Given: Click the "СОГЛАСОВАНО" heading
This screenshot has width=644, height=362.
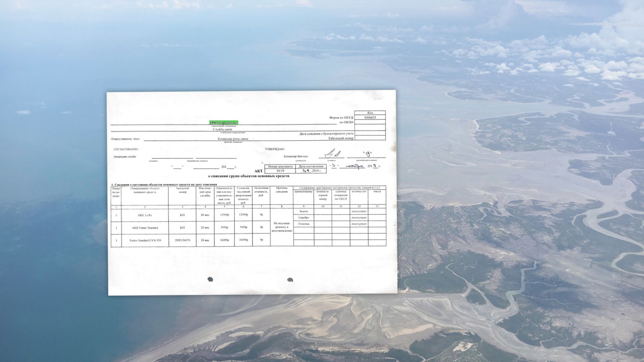Looking at the screenshot, I should (126, 149).
